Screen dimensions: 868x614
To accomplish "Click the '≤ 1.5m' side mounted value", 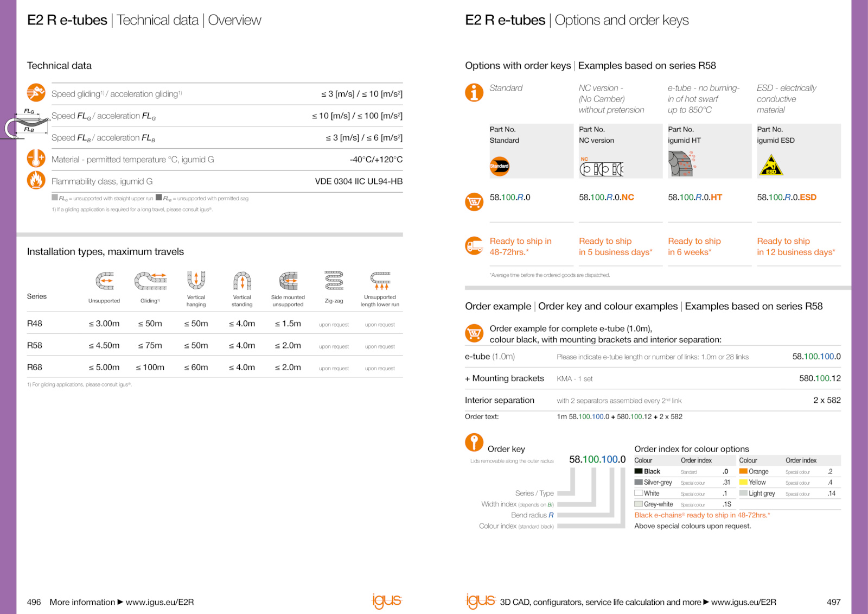I will (x=288, y=324).
